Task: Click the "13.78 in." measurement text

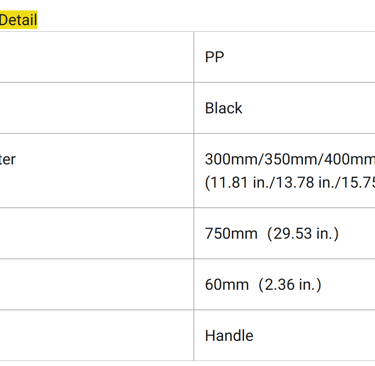Action: click(293, 183)
